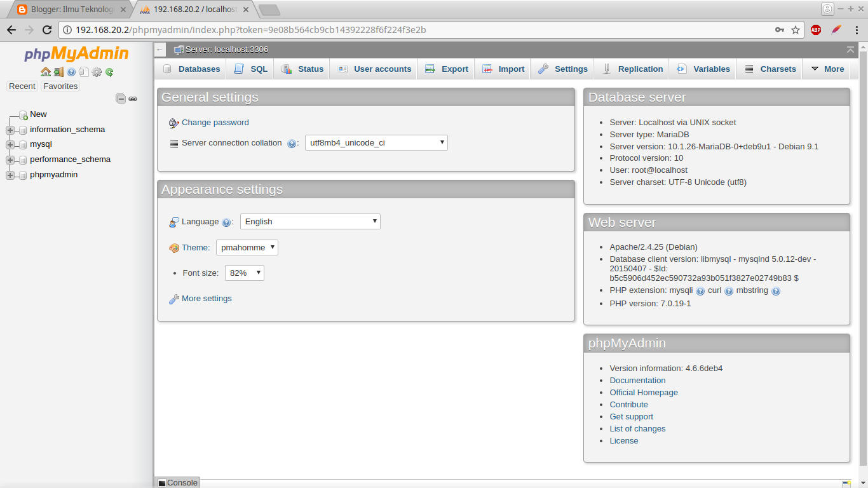Open the List of changes link

(x=637, y=429)
